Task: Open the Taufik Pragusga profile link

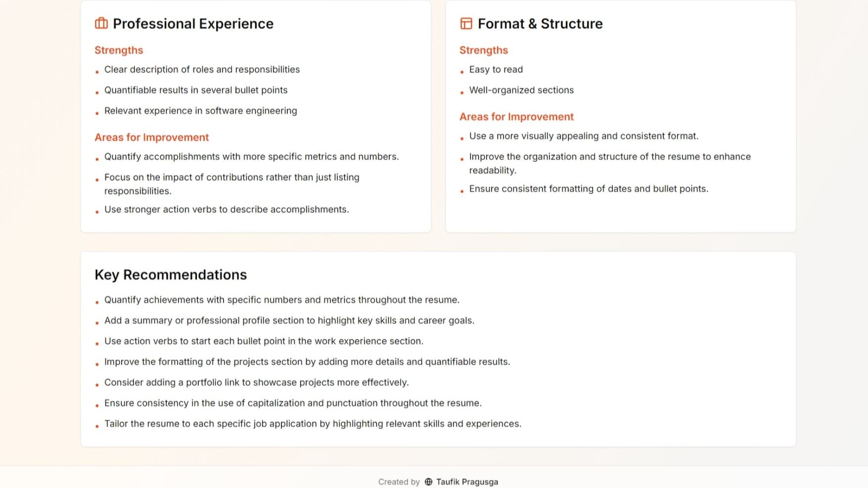Action: 467,482
